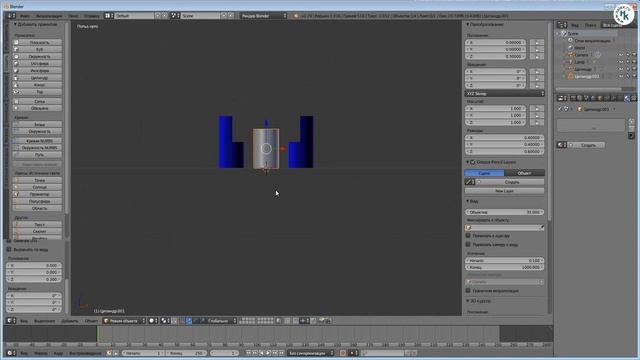Open the Add (Добавить) menu in viewport header
640x360 pixels.
[69, 321]
